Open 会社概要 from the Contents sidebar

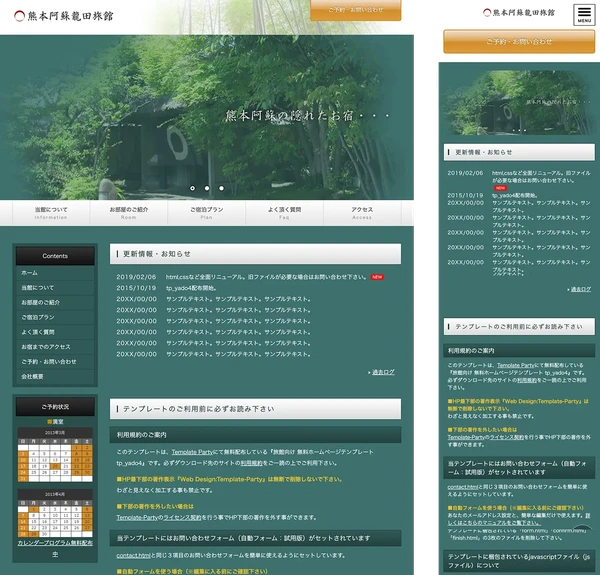32,377
